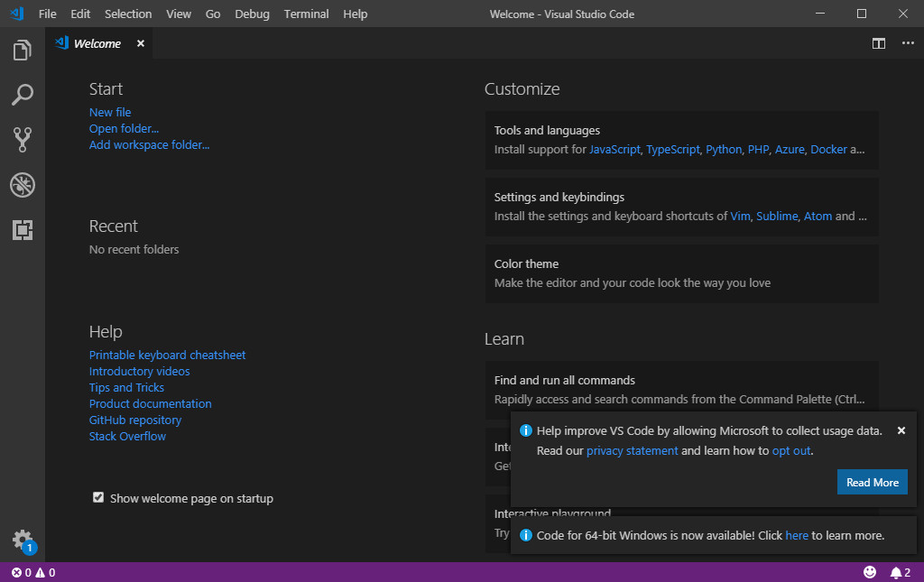
Task: Click the No recent folders text
Action: (x=134, y=250)
